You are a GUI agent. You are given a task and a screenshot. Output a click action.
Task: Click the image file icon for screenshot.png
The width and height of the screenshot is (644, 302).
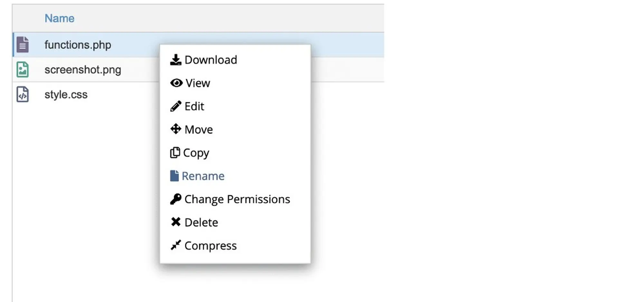click(23, 70)
